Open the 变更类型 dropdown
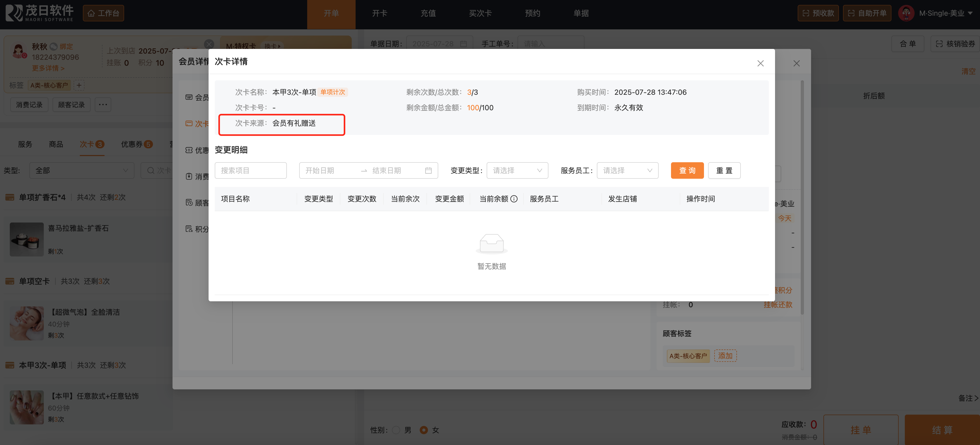The height and width of the screenshot is (445, 980). click(x=517, y=171)
